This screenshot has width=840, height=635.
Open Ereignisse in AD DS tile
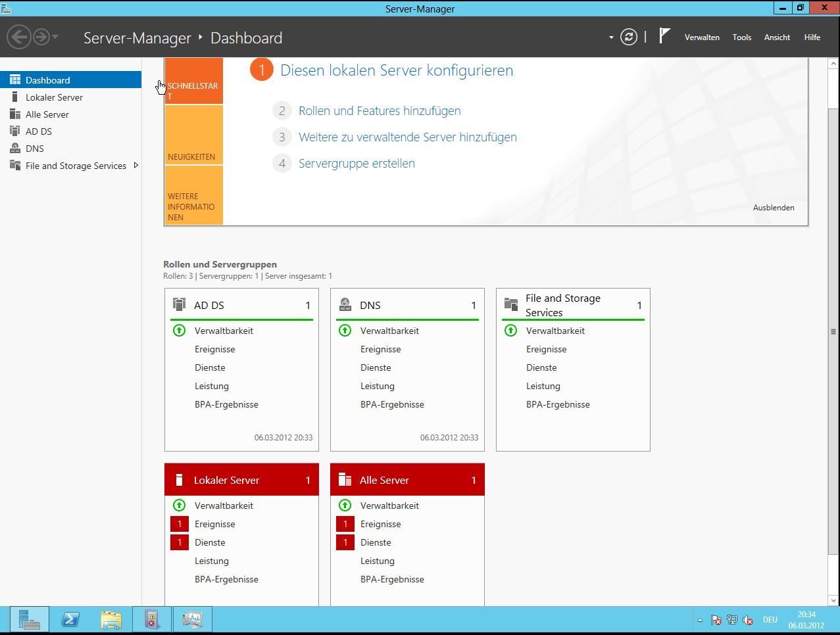click(x=215, y=349)
